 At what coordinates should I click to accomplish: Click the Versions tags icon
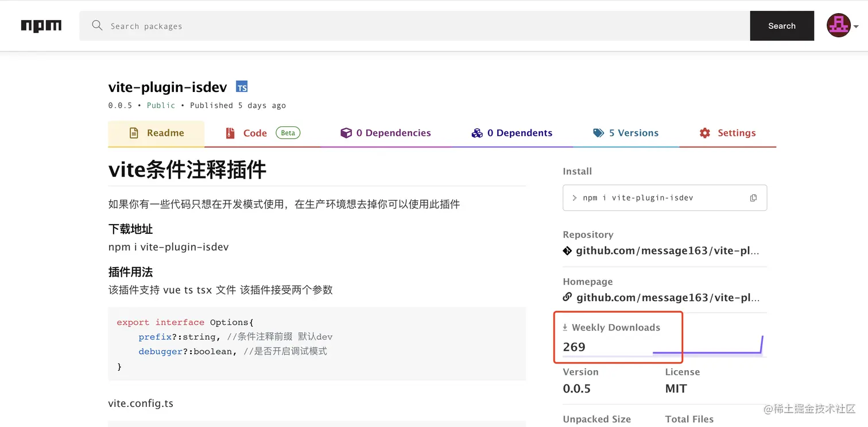coord(598,133)
